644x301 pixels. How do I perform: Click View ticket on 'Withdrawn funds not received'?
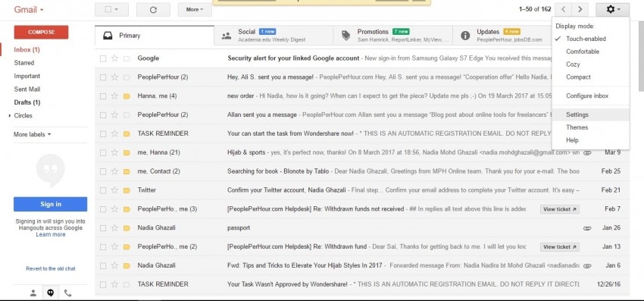coord(560,209)
